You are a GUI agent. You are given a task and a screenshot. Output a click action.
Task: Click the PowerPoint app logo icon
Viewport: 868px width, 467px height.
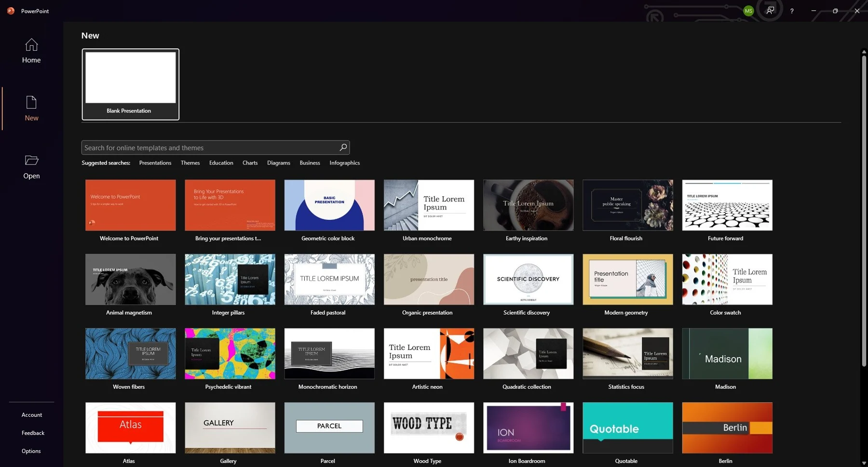[x=11, y=11]
